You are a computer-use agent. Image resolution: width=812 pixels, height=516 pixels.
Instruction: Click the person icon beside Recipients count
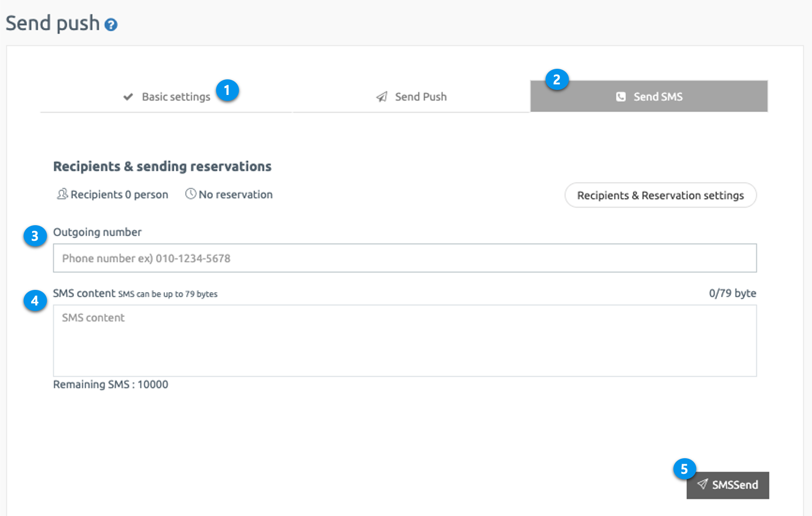coord(62,194)
